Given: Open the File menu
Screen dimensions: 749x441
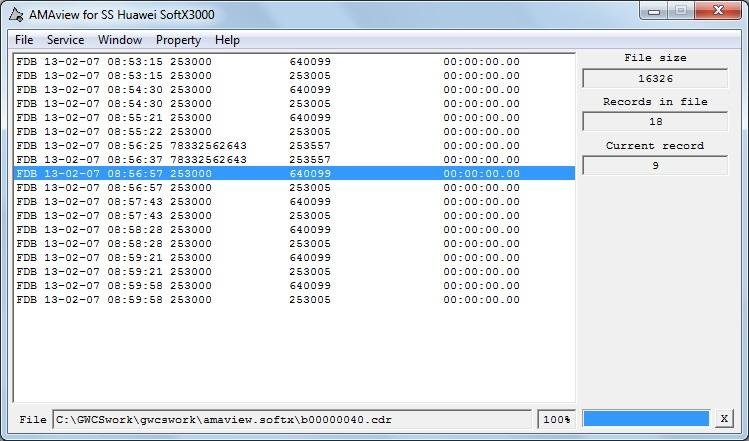Looking at the screenshot, I should [24, 40].
